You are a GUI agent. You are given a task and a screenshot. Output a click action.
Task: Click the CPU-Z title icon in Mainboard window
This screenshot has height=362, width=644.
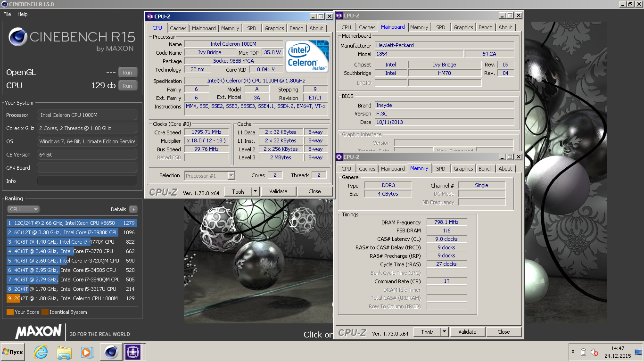[x=339, y=16]
